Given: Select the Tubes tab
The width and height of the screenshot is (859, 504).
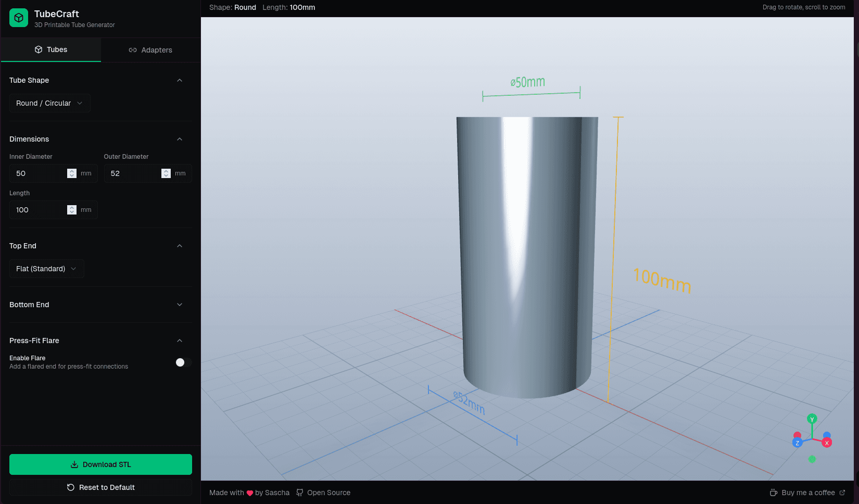Looking at the screenshot, I should [x=51, y=50].
